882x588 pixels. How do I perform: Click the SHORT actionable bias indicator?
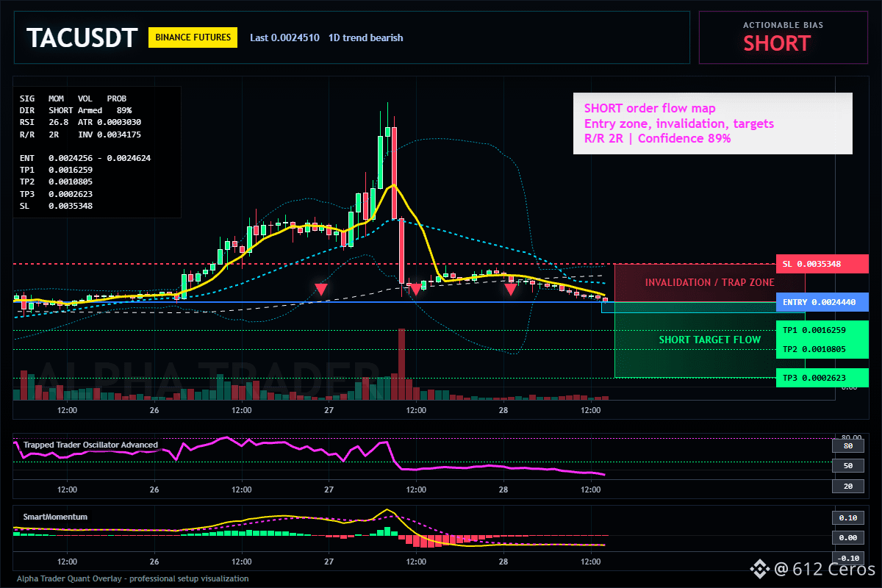coord(776,43)
